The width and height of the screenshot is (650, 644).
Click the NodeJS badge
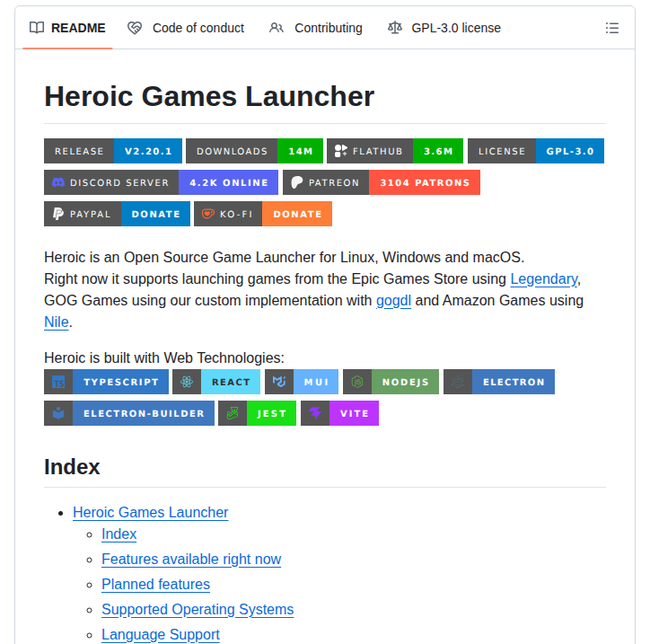point(391,382)
